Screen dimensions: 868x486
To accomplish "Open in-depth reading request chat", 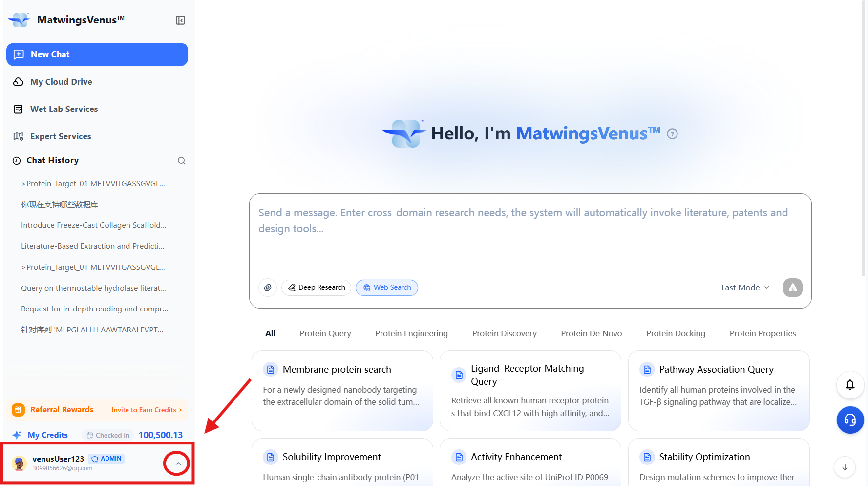I will (95, 309).
